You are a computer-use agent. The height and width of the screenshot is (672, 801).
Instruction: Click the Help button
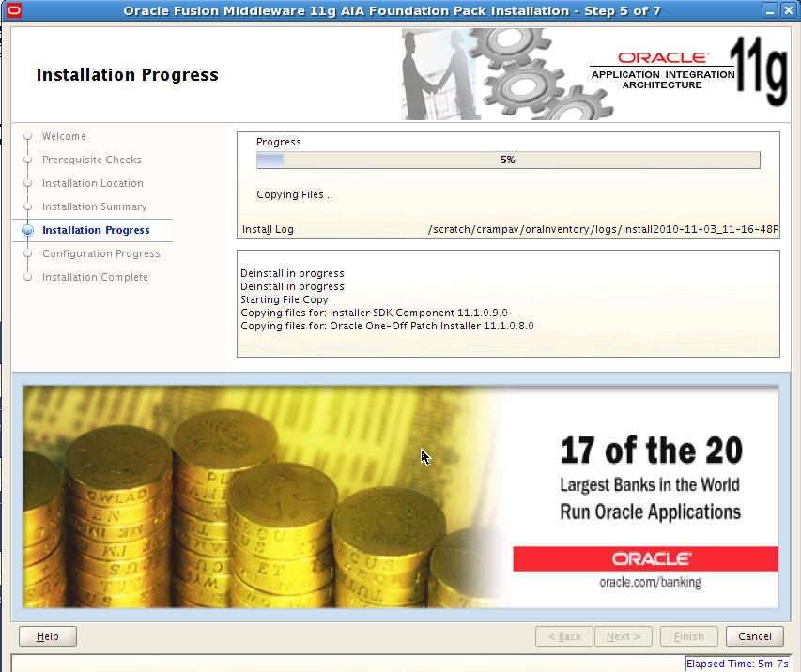point(48,636)
